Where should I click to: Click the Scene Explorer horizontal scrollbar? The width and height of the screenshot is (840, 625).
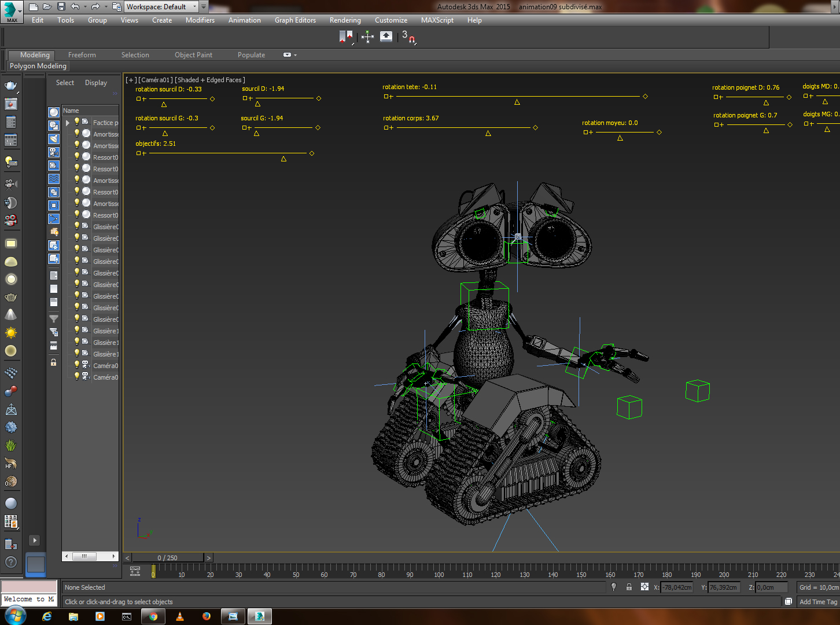pyautogui.click(x=90, y=556)
